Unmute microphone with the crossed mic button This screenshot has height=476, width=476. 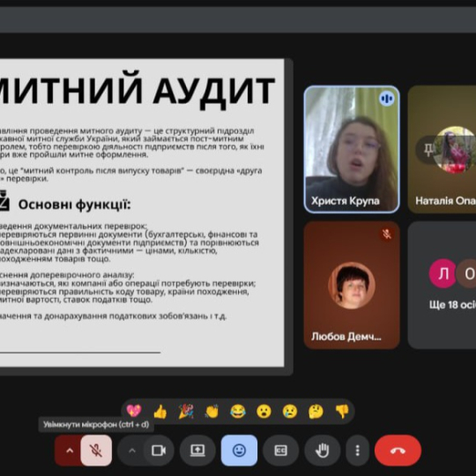[96, 450]
